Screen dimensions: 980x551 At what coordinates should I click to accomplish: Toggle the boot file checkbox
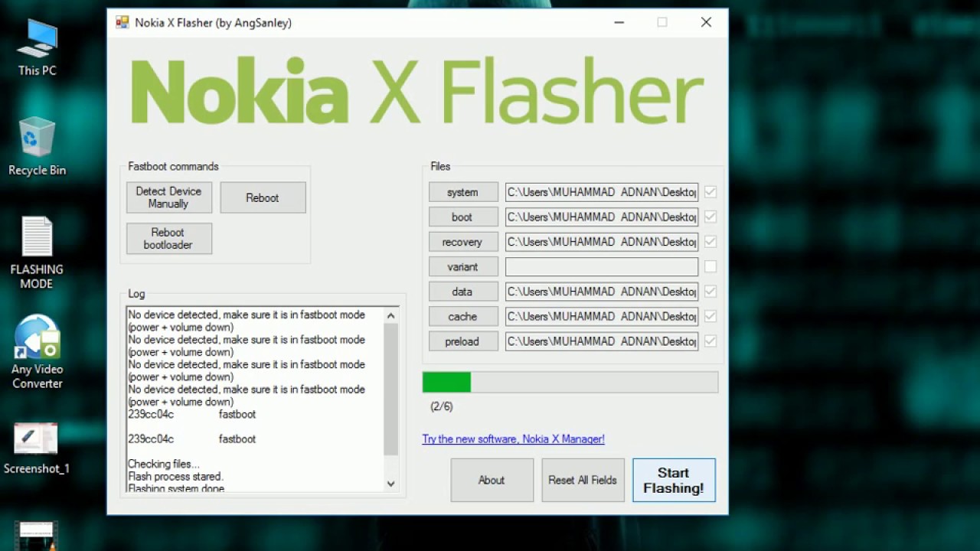(x=710, y=217)
